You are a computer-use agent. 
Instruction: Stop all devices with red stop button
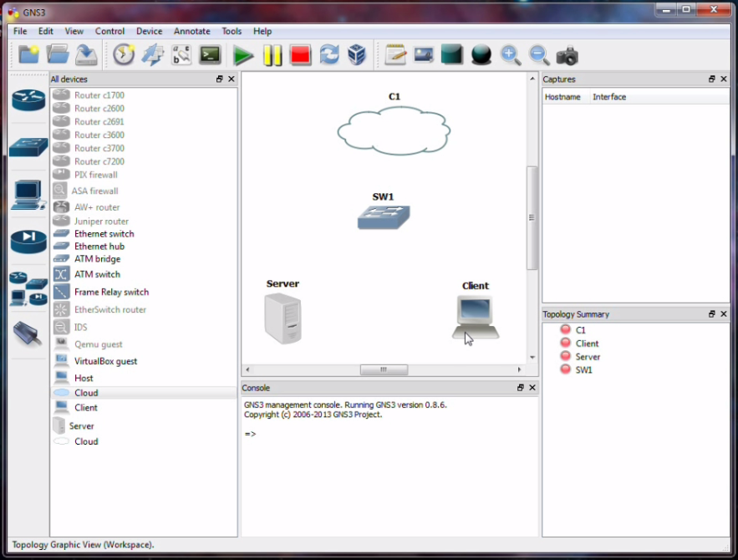300,55
